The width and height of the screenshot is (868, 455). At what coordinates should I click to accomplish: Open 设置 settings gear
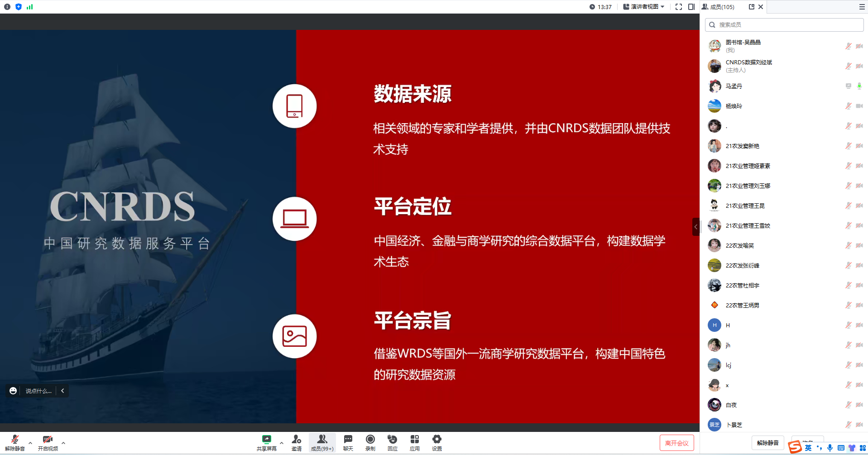click(x=437, y=443)
